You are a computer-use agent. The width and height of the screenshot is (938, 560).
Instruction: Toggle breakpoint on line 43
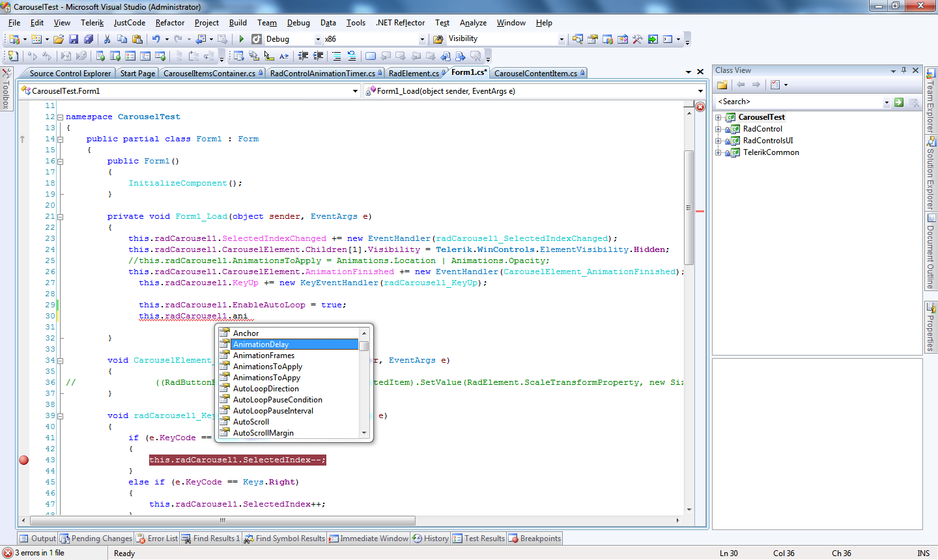(x=24, y=460)
